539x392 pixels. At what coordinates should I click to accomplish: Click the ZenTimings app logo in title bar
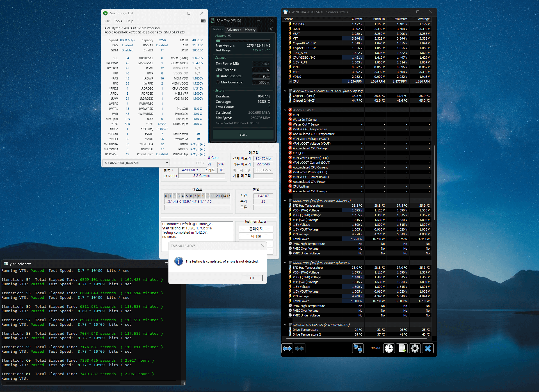pyautogui.click(x=106, y=13)
